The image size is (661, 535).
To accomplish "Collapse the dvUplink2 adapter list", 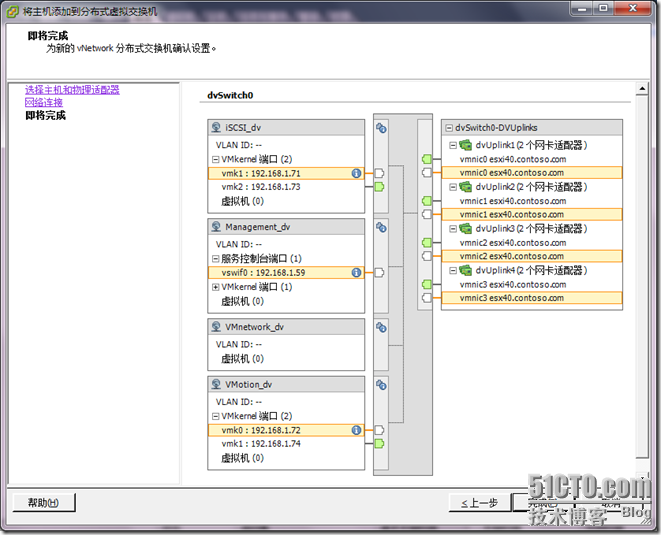I will pos(453,187).
